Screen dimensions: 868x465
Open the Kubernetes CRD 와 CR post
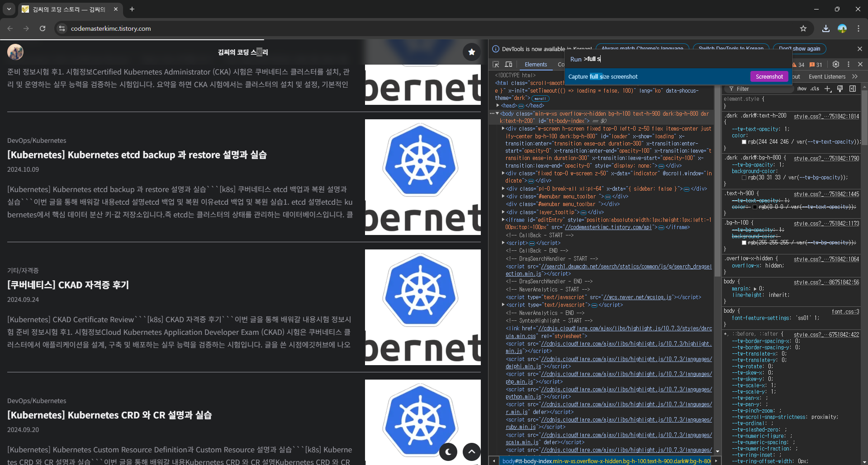109,415
